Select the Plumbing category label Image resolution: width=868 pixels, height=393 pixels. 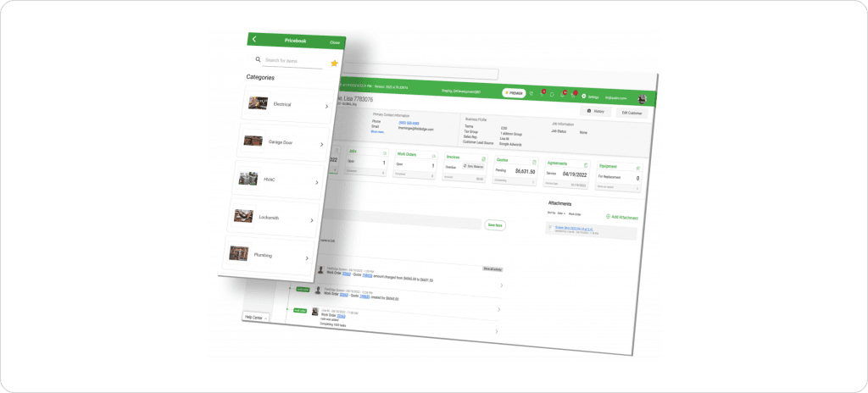click(263, 256)
